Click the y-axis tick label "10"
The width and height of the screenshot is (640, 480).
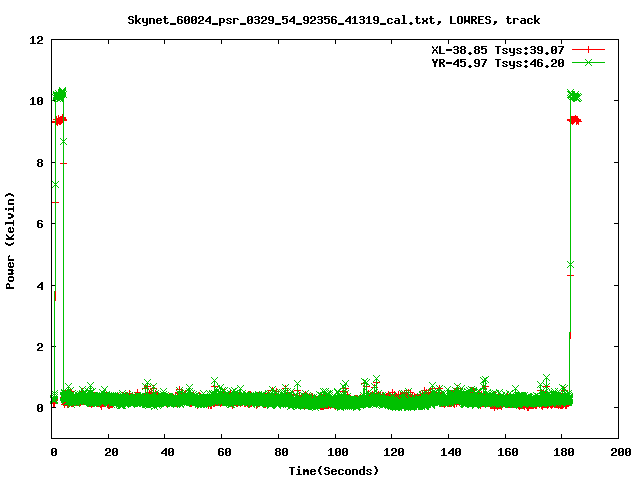click(x=36, y=101)
